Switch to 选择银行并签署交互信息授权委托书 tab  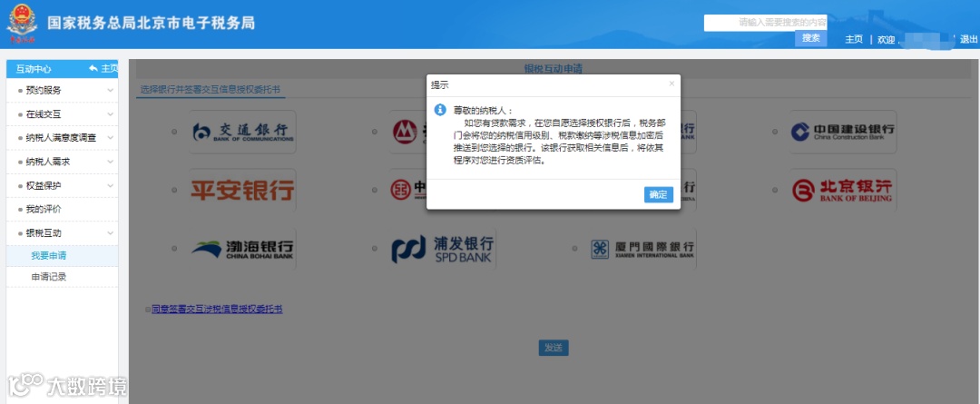211,90
